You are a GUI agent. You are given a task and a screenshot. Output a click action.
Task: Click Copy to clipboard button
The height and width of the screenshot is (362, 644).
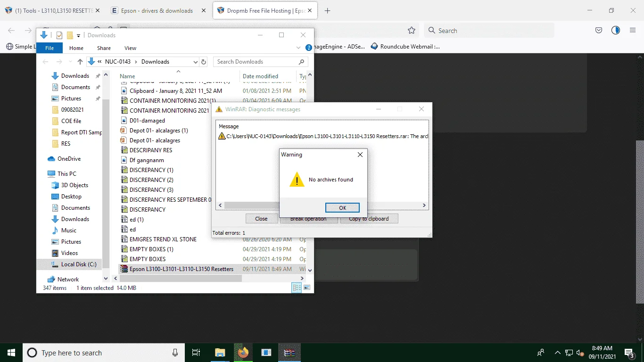[x=369, y=219]
